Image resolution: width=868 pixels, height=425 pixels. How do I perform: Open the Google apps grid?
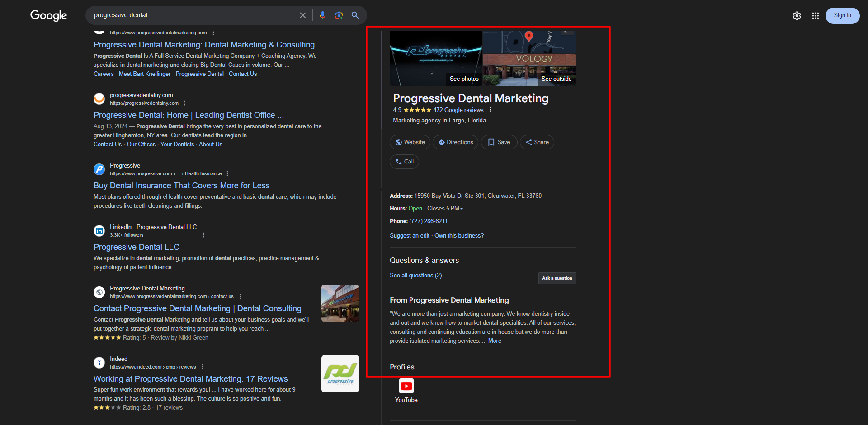pyautogui.click(x=815, y=16)
